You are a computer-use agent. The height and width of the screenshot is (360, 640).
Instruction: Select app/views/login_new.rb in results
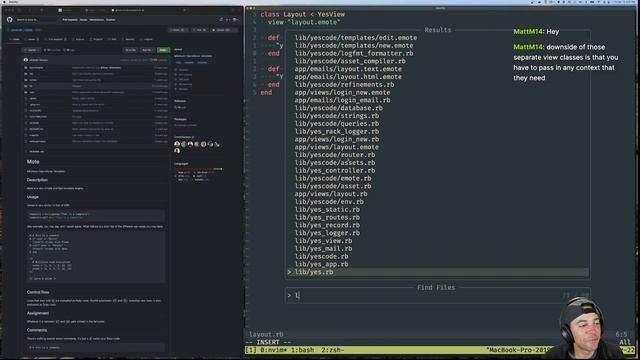pyautogui.click(x=337, y=139)
